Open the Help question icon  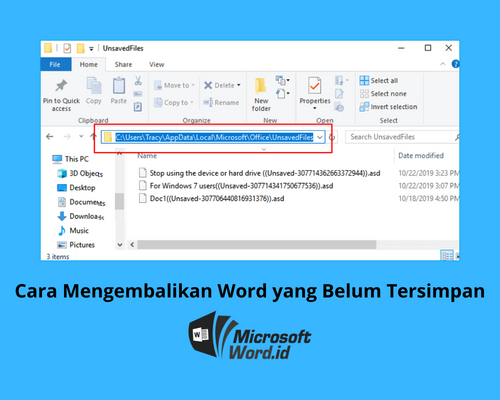(455, 64)
